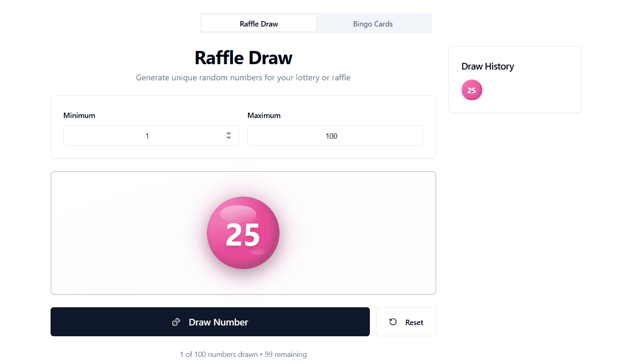This screenshot has height=364, width=617.
Task: Click the numbers drawn status text
Action: (243, 354)
